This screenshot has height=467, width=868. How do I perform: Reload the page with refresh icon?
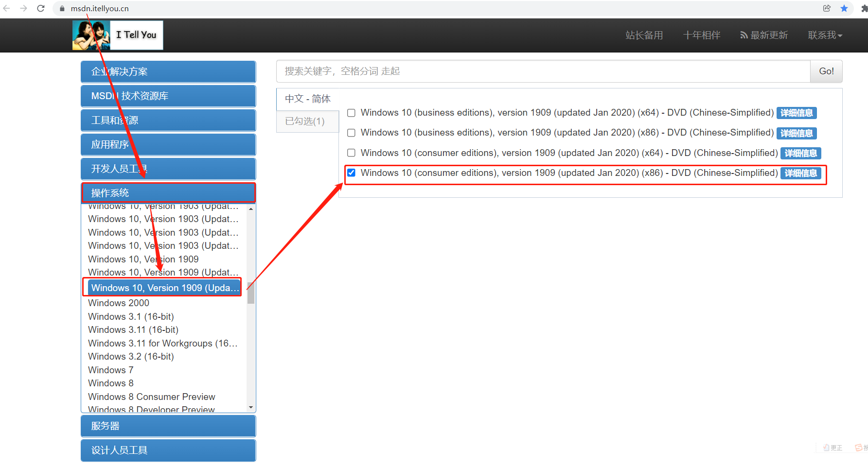tap(41, 8)
